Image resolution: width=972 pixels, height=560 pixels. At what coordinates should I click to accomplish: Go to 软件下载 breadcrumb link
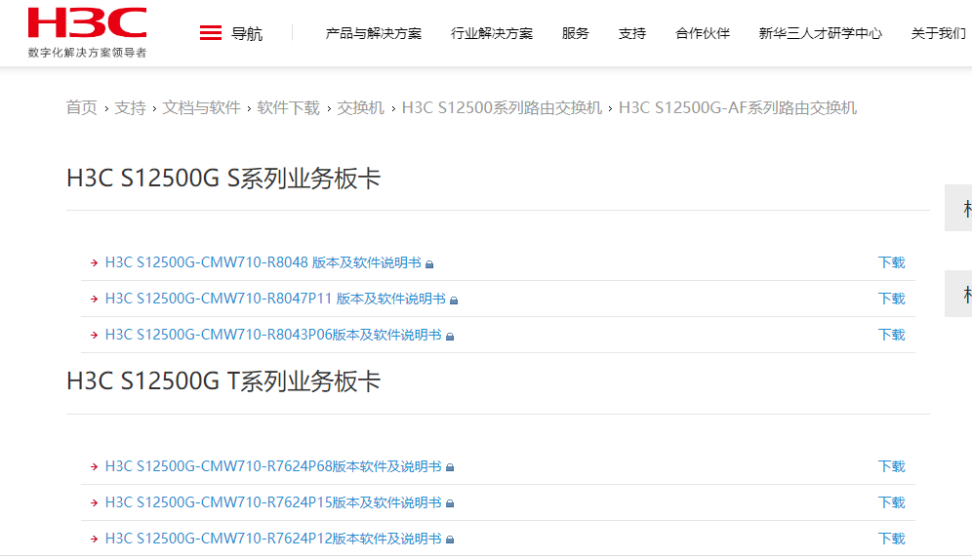288,107
